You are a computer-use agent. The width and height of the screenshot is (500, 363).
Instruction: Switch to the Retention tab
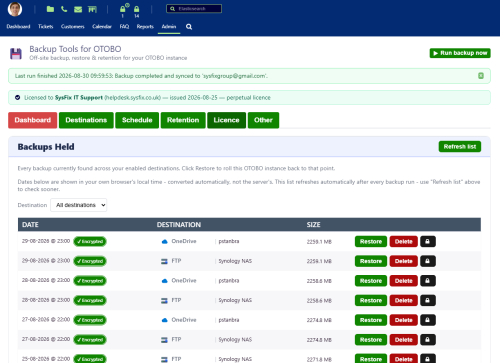tap(183, 120)
